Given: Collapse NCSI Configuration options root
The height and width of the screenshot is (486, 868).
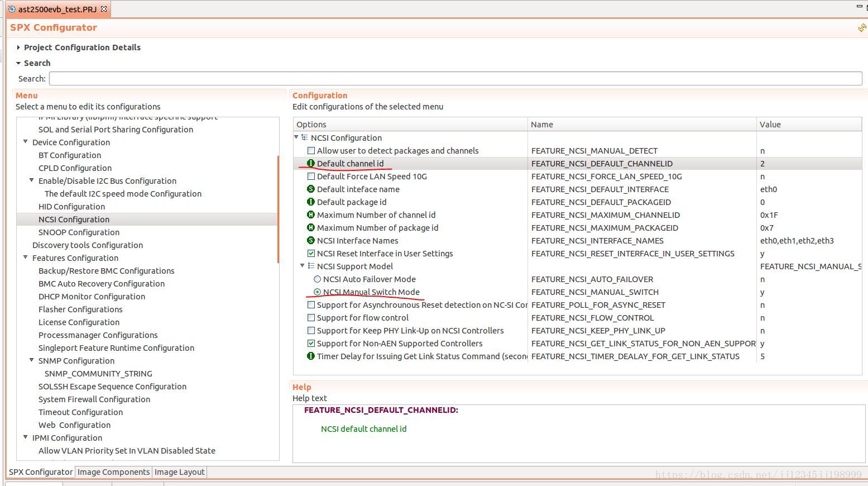Looking at the screenshot, I should click(x=296, y=137).
